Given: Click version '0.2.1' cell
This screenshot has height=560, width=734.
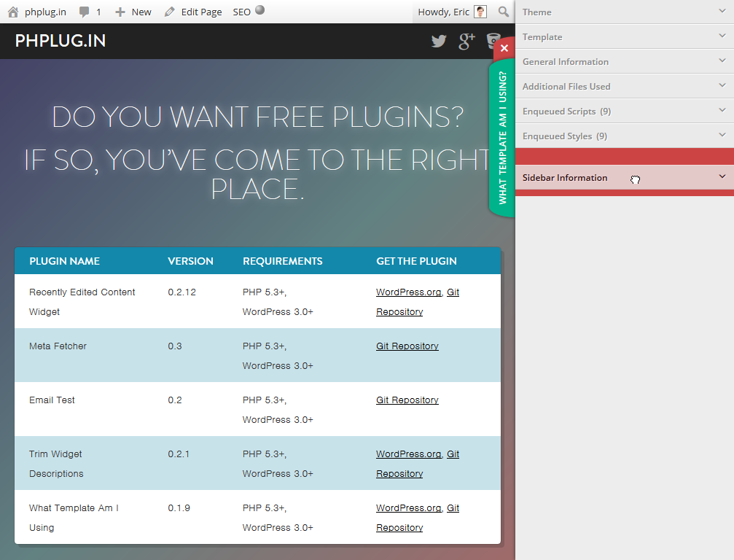Looking at the screenshot, I should coord(179,454).
